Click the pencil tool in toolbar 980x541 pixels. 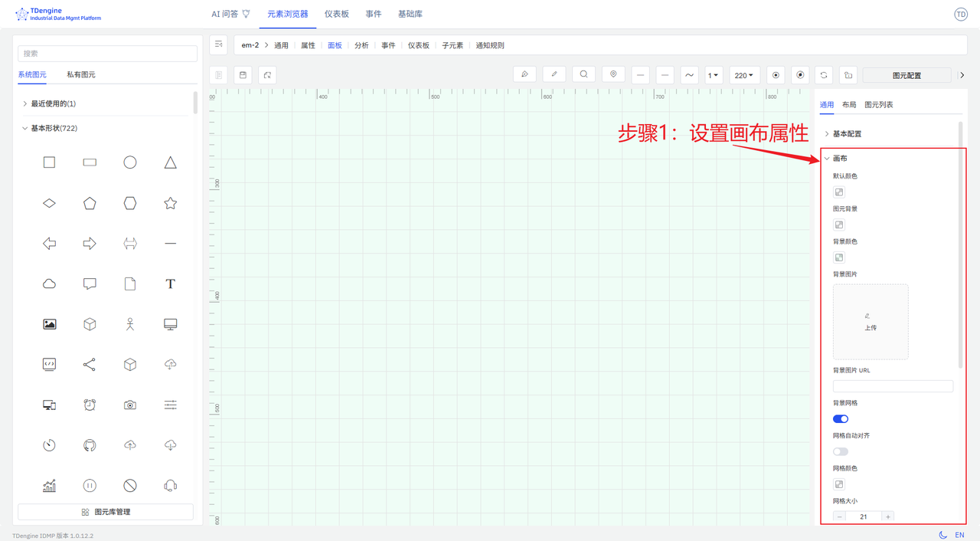point(554,75)
